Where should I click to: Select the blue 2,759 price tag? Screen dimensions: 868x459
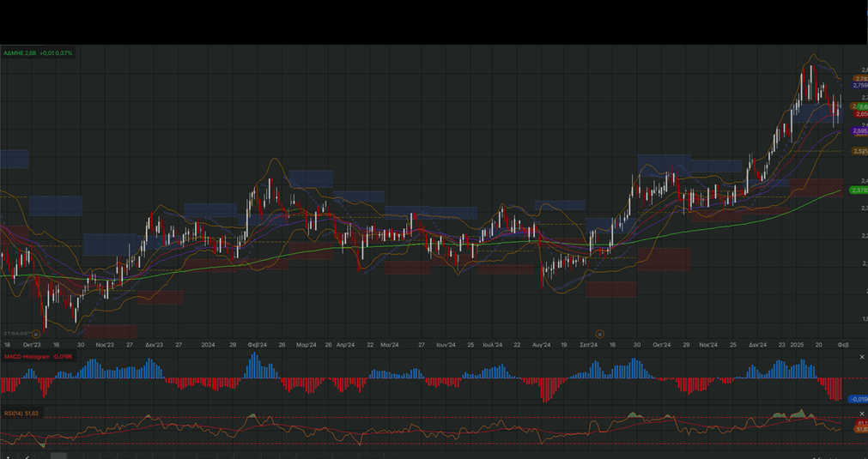tap(859, 86)
